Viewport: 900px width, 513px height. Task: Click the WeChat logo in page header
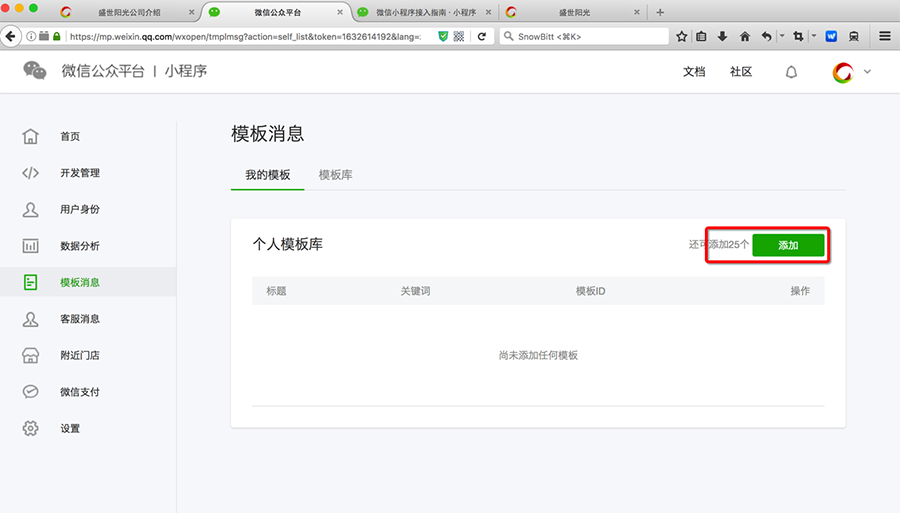coord(34,71)
